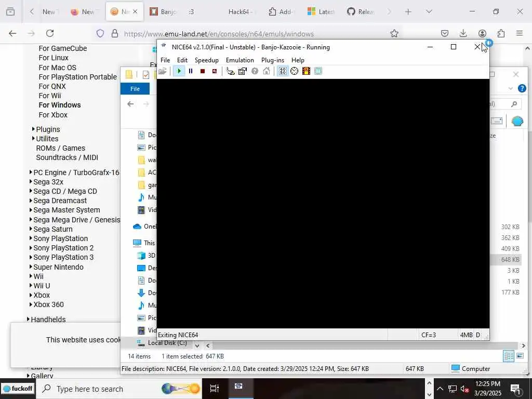
Task: Open Firefox hamburger application menu
Action: coord(520,33)
